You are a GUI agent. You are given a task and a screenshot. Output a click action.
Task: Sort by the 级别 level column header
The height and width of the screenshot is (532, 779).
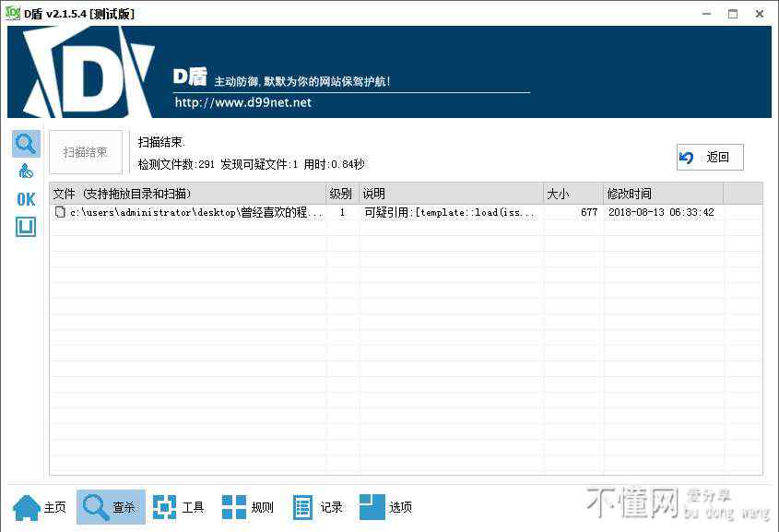(342, 194)
